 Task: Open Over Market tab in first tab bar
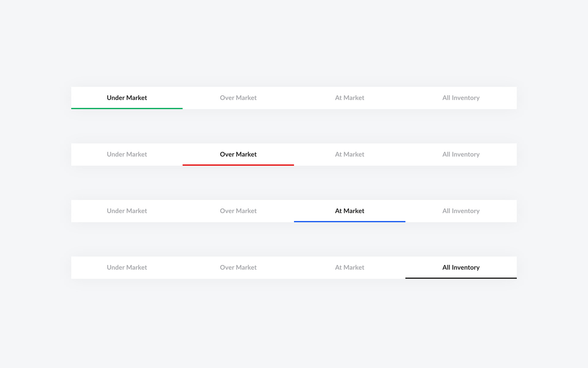(238, 98)
